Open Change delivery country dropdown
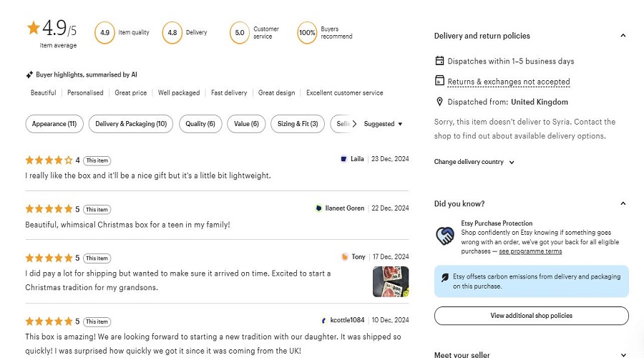Screen dimensions: 644x358 coord(474,162)
